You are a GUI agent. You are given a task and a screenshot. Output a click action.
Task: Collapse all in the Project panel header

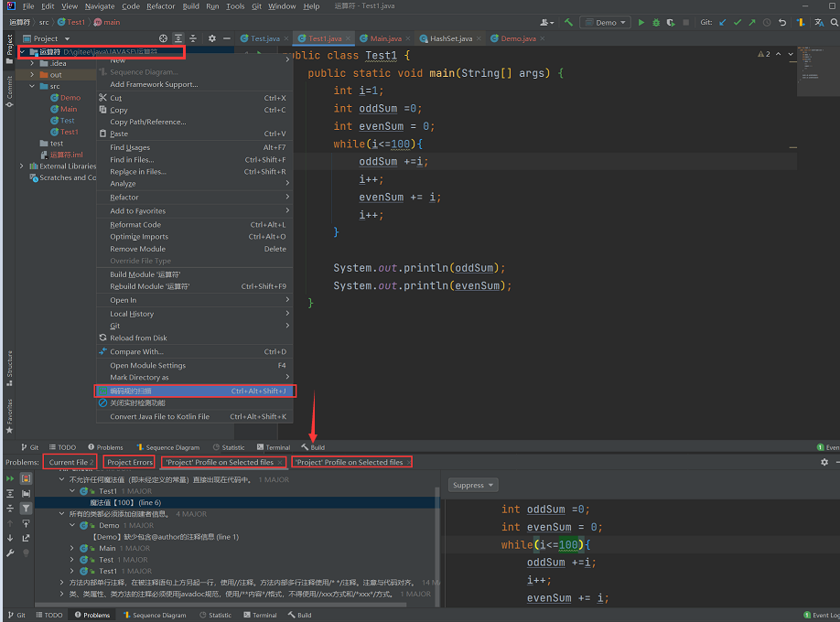[193, 38]
